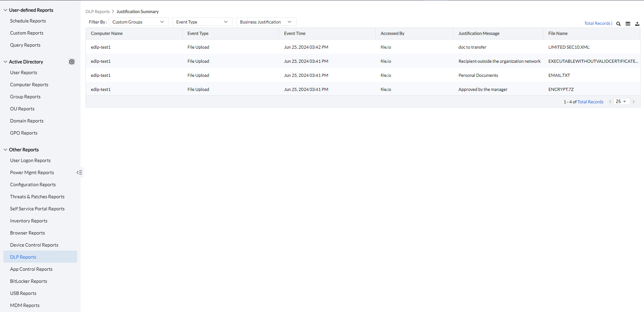
Task: Click Total Records link above the table
Action: [x=597, y=23]
